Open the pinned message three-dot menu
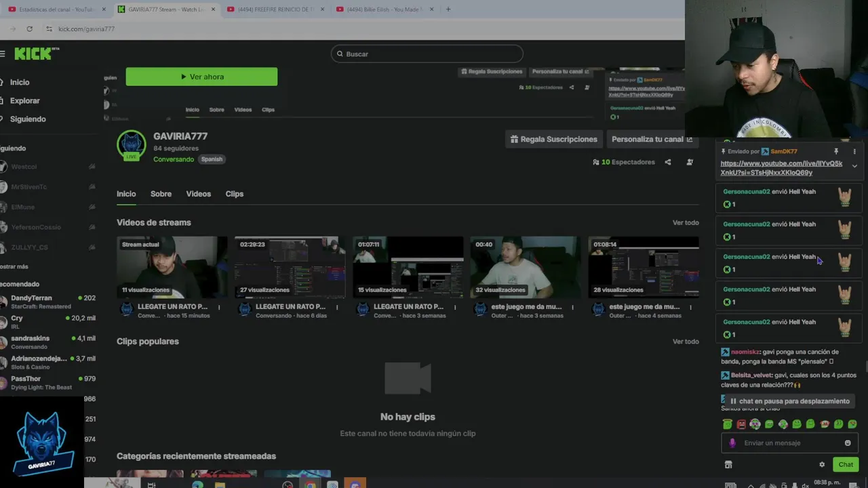The image size is (868, 488). (x=854, y=151)
